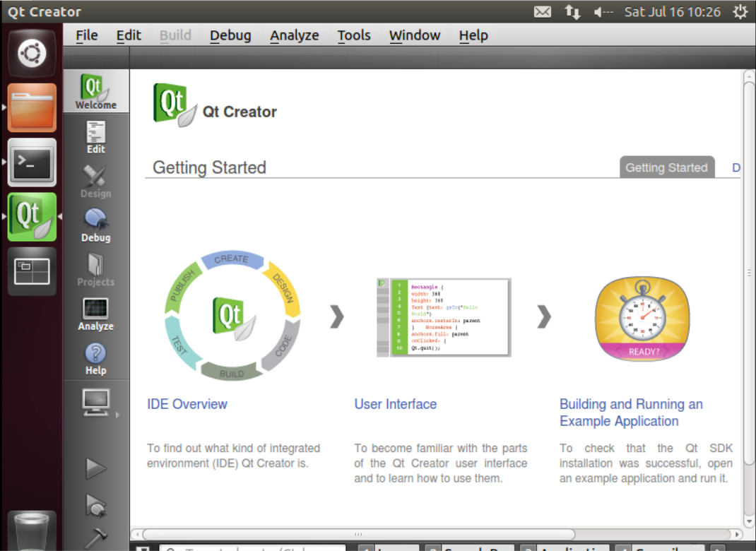
Task: Open Analyze mode in sidebar
Action: click(x=96, y=314)
